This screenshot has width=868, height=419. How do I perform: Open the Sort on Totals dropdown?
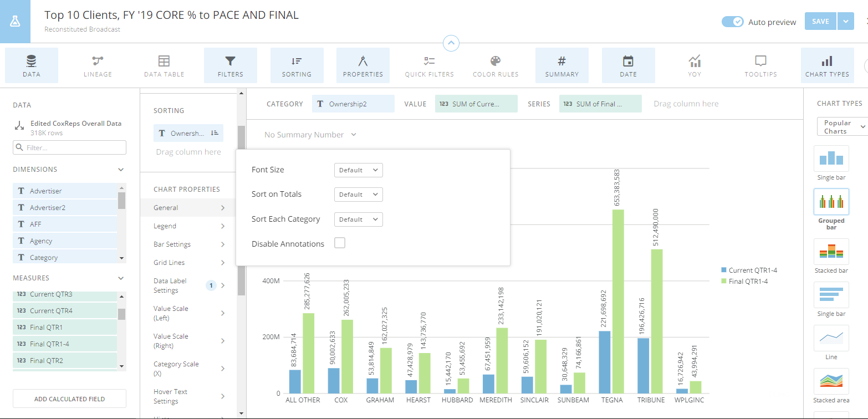click(358, 194)
